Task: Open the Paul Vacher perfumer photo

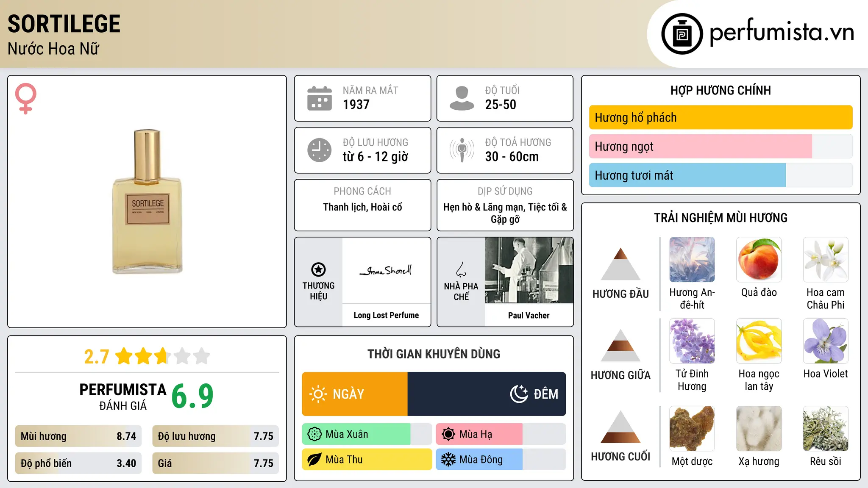Action: coord(529,270)
